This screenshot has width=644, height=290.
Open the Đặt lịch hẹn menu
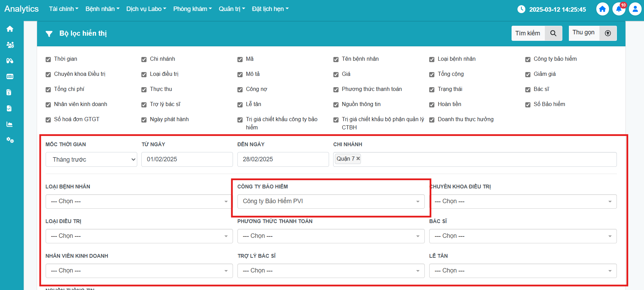270,9
